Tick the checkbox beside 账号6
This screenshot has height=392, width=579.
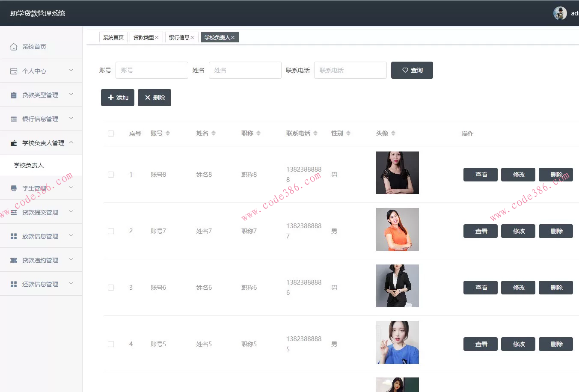click(111, 287)
